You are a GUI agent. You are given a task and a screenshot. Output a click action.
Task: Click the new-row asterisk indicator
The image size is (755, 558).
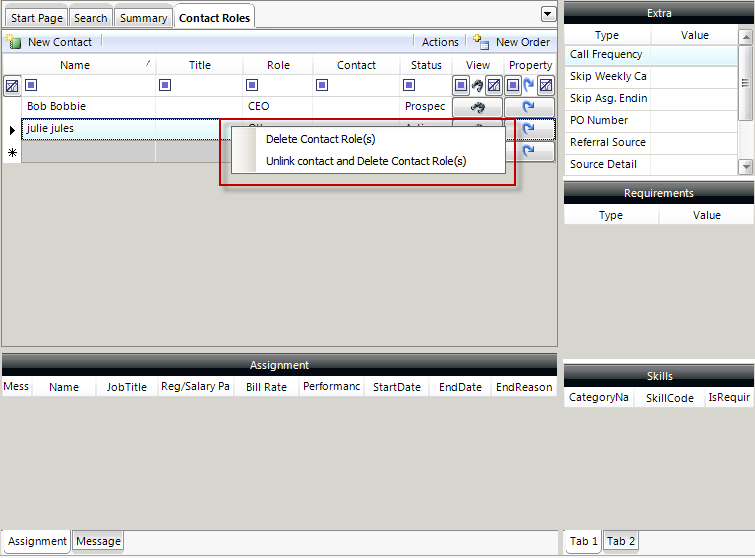[12, 152]
